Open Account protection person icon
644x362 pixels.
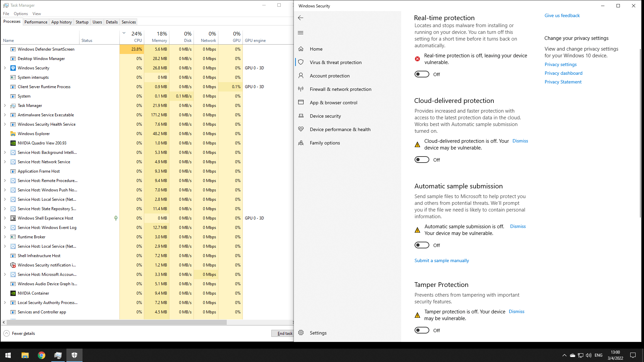301,76
